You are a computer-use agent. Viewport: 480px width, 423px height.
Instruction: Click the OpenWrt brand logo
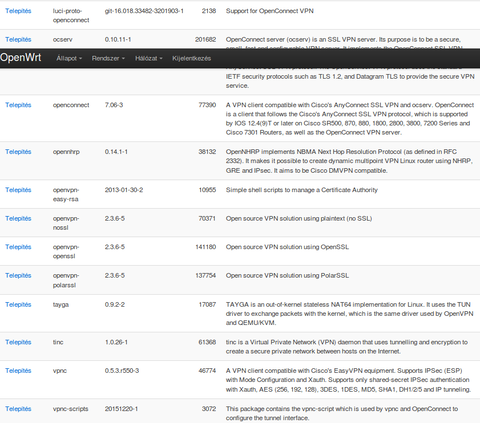pyautogui.click(x=21, y=57)
